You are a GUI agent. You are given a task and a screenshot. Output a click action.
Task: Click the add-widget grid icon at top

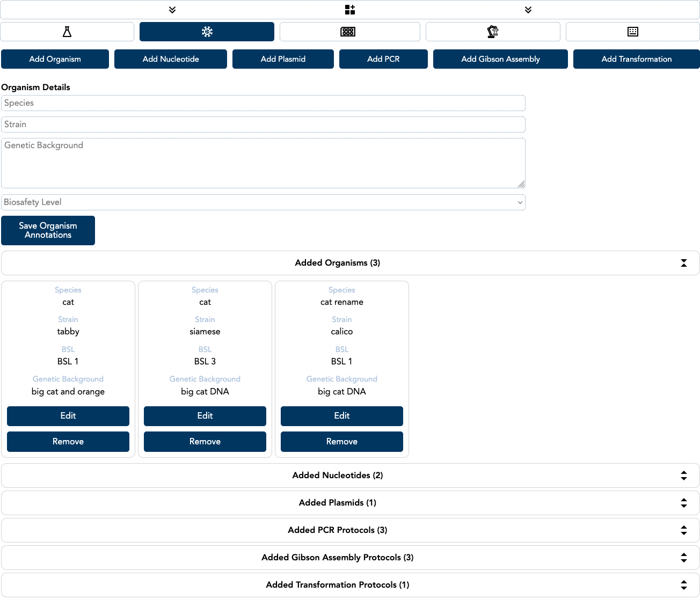350,10
